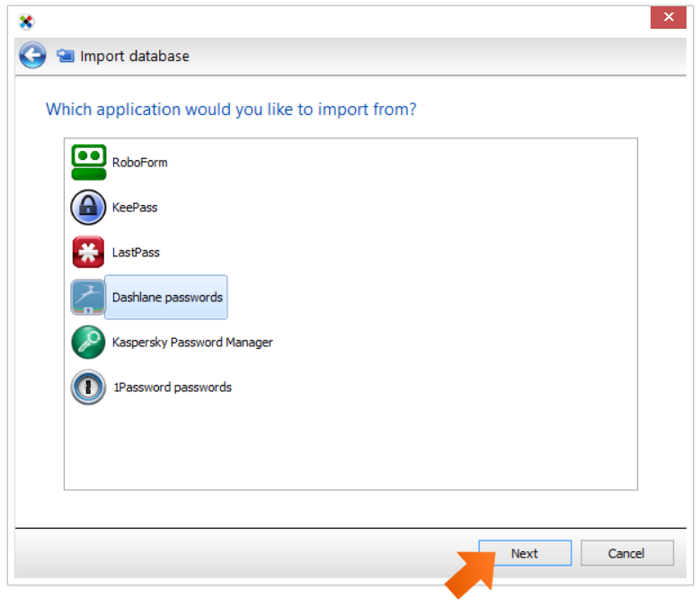Select the 1Password keyhole icon
Image resolution: width=700 pixels, height=607 pixels.
88,388
